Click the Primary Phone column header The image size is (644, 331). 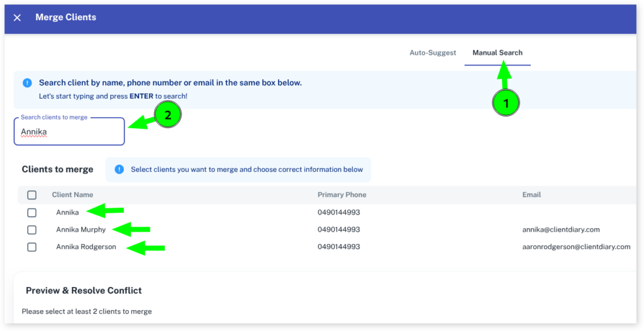(341, 195)
